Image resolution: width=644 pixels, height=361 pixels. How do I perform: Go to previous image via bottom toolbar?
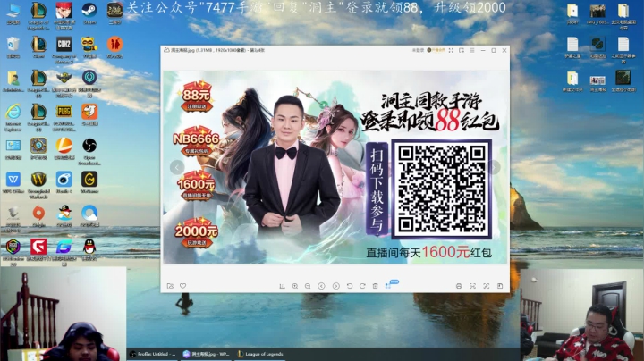(x=322, y=286)
